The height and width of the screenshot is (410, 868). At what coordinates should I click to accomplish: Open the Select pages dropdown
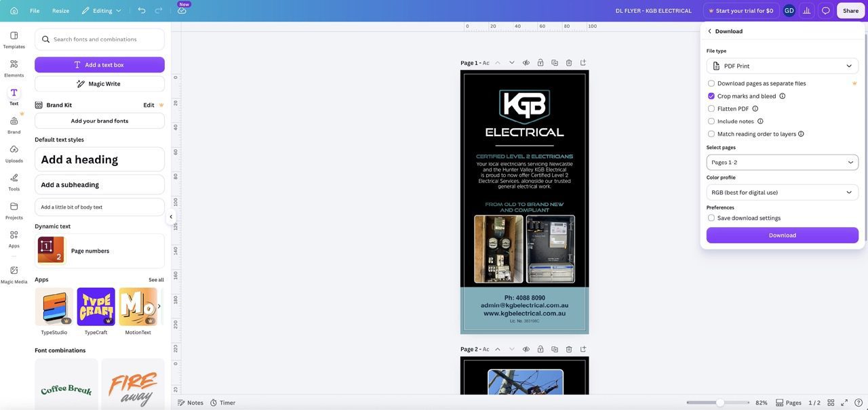[783, 163]
